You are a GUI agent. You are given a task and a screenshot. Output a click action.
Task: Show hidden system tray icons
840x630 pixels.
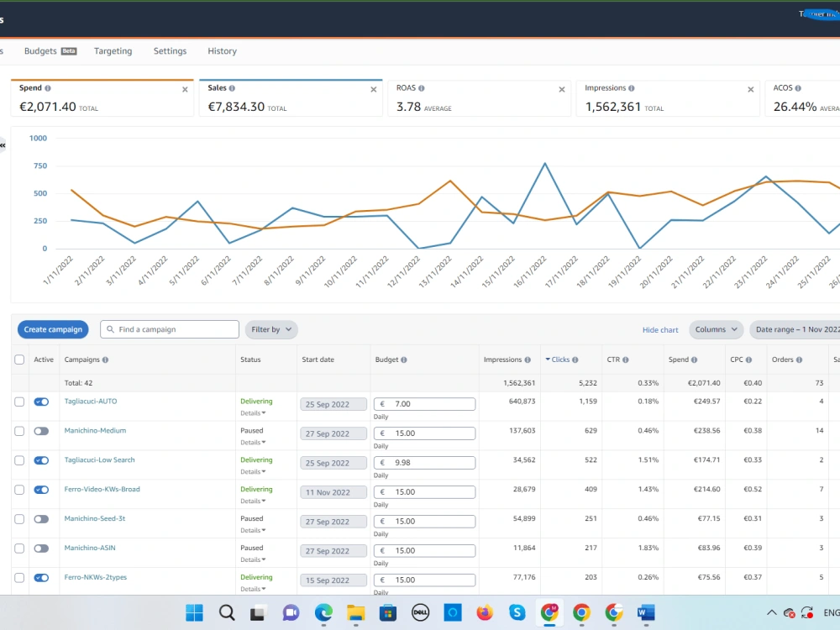click(x=771, y=612)
